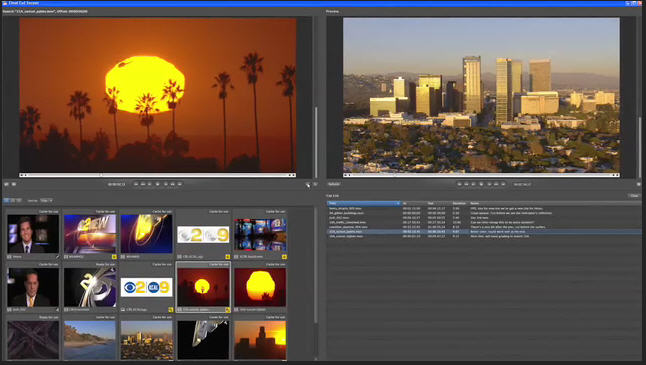Click the yellow badge on the selected sunset palms clip

coord(227,309)
